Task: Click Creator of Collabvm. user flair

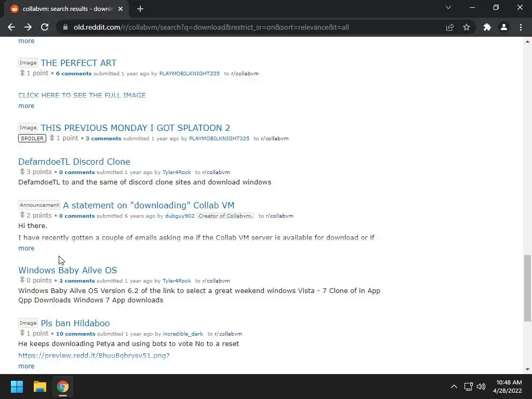Action: tap(225, 216)
